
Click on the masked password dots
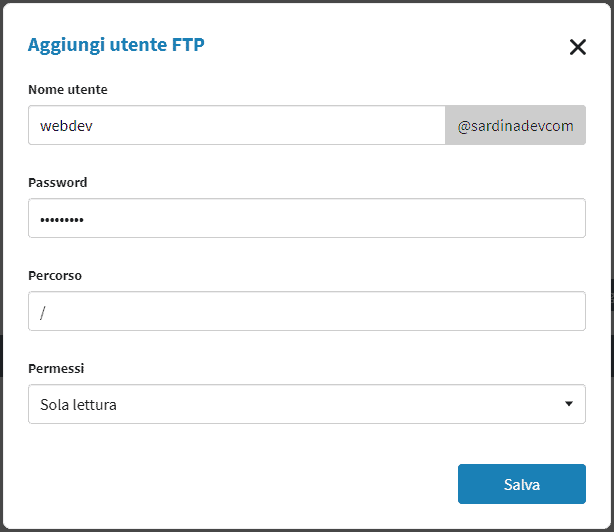pyautogui.click(x=61, y=219)
